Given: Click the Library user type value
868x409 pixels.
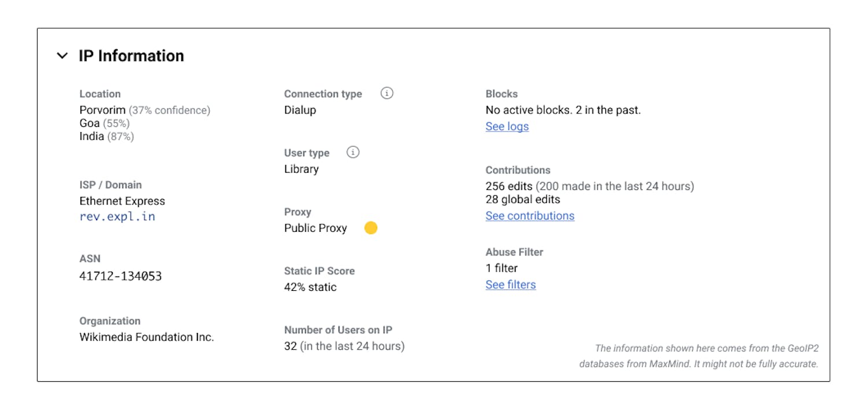Looking at the screenshot, I should (x=301, y=169).
